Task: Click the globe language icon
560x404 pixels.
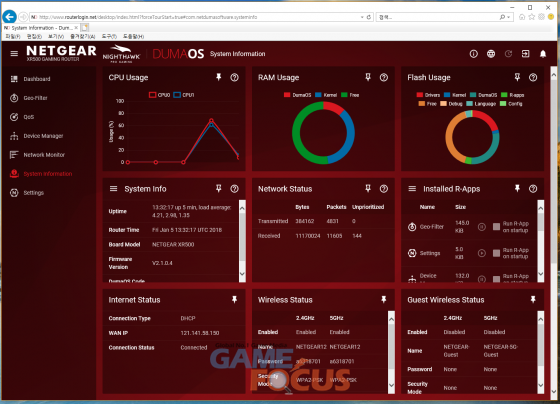Action: point(491,54)
